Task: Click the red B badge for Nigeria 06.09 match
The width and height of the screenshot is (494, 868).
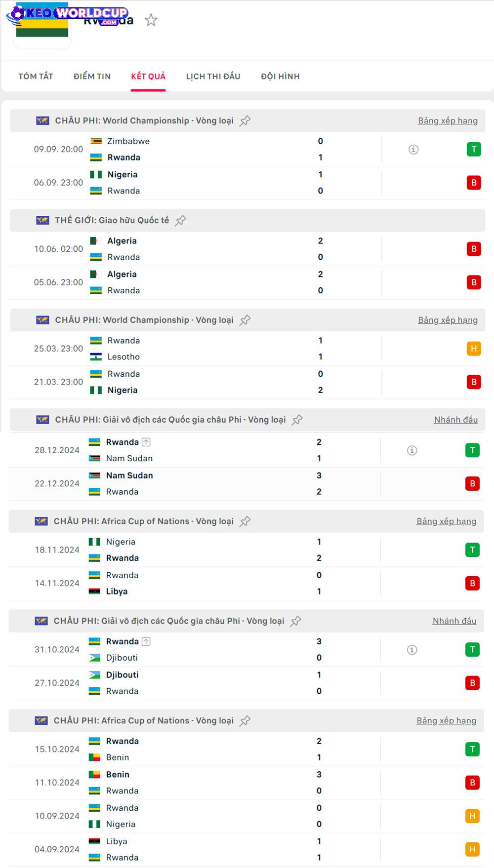Action: tap(474, 183)
